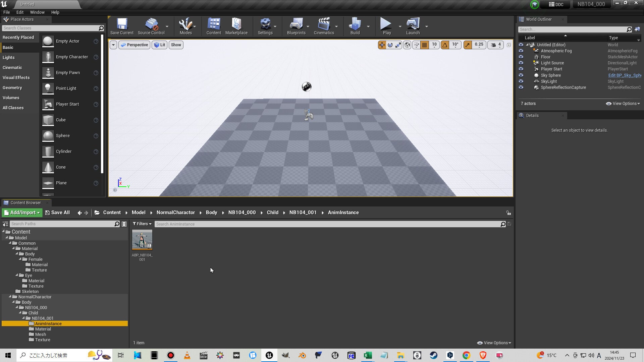Open World Outliner View Options dropdown
The image size is (644, 362).
[x=623, y=104]
